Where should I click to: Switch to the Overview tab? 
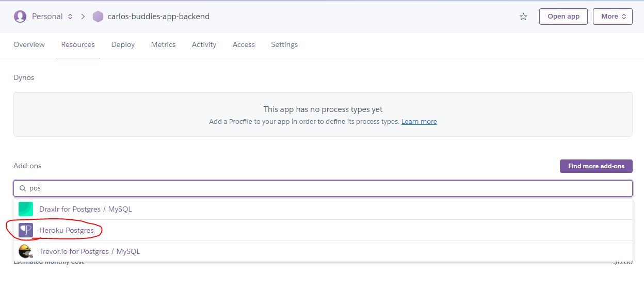29,45
